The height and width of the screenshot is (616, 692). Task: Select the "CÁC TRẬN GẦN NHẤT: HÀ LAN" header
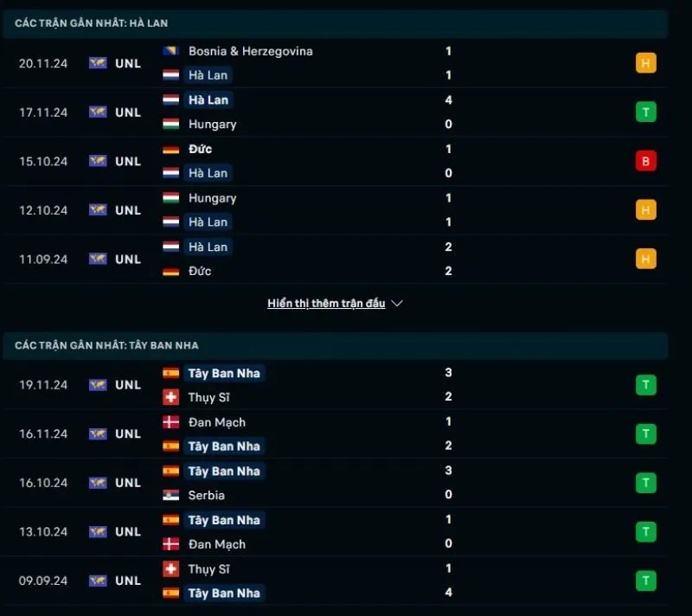[93, 23]
